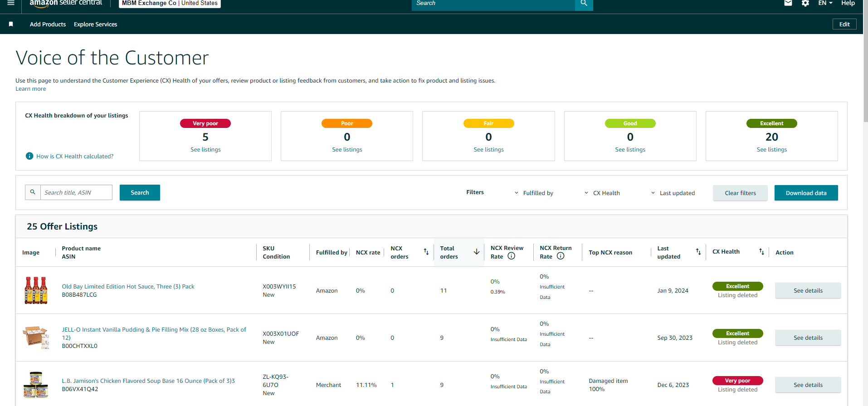
Task: Click the Edit button in the nav bar
Action: click(x=844, y=24)
